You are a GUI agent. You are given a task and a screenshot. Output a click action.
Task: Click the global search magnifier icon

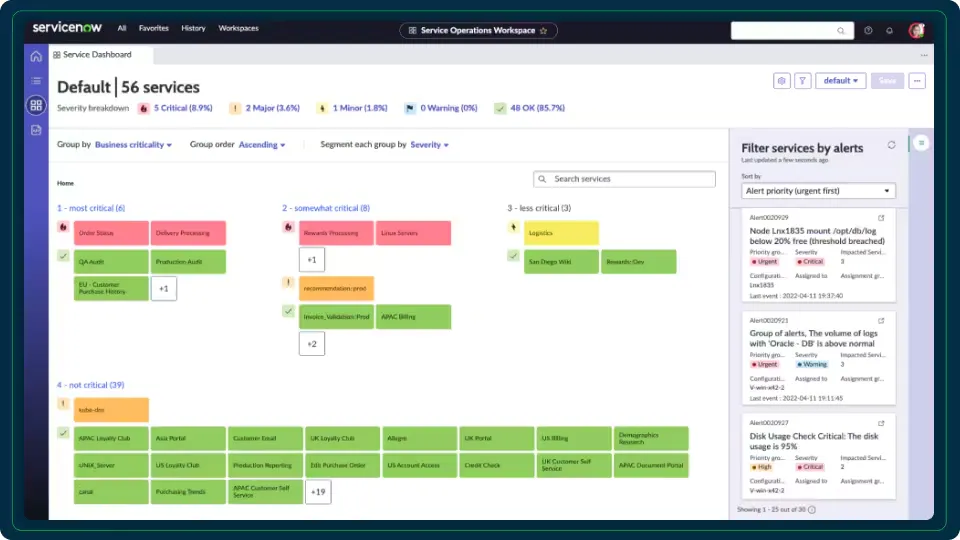click(x=841, y=31)
